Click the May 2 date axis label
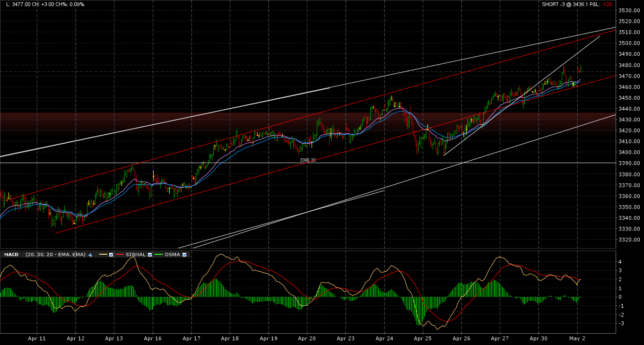644x345 pixels. (577, 339)
